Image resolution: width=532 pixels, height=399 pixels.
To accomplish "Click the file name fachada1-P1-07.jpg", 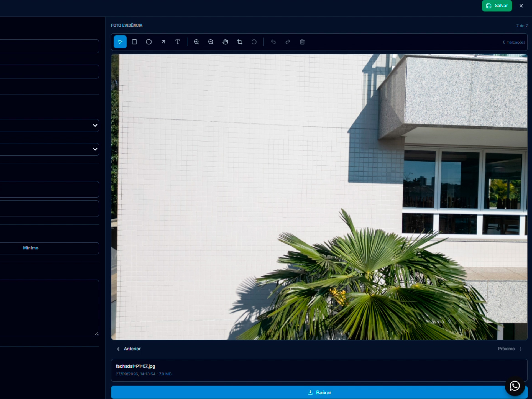I will (x=135, y=366).
